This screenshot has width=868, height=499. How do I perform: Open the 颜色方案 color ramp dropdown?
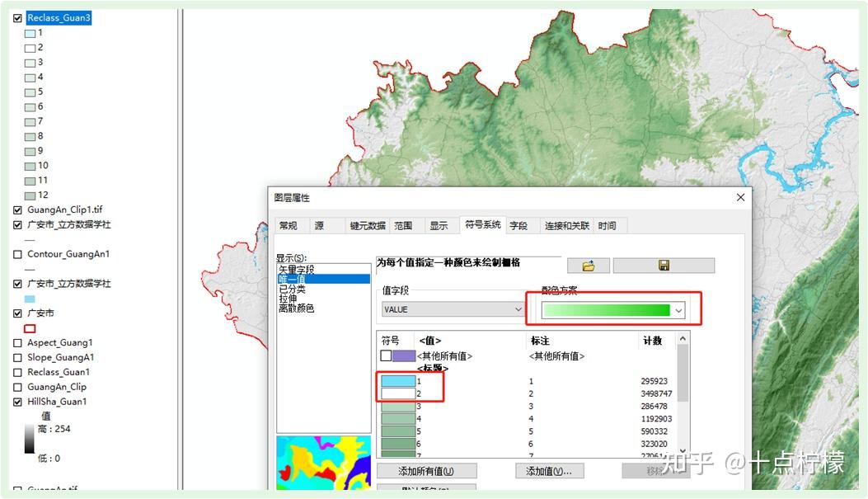tap(678, 308)
